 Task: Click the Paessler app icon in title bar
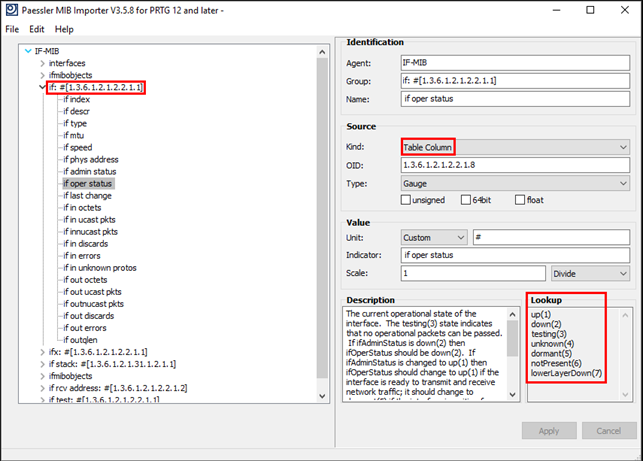coord(11,10)
